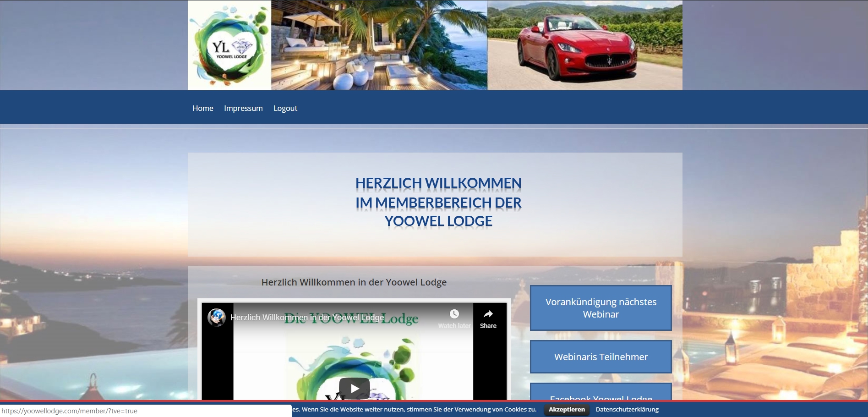This screenshot has width=868, height=417.
Task: Click the video Share arrow icon
Action: (x=488, y=314)
